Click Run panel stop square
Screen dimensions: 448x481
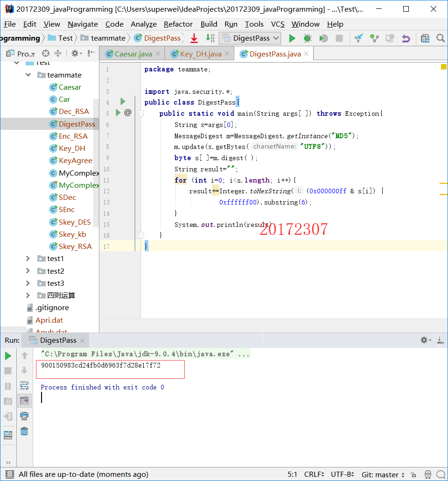tap(8, 371)
